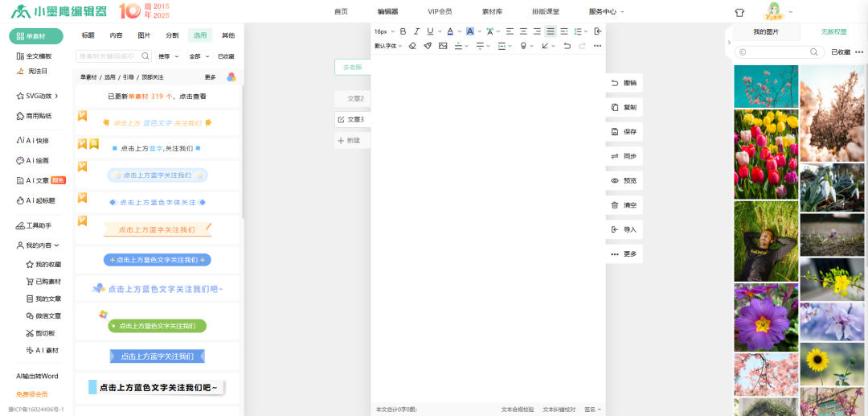Screen dimensions: 868x416
Task: Toggle italic formatting in editor toolbar
Action: (417, 31)
